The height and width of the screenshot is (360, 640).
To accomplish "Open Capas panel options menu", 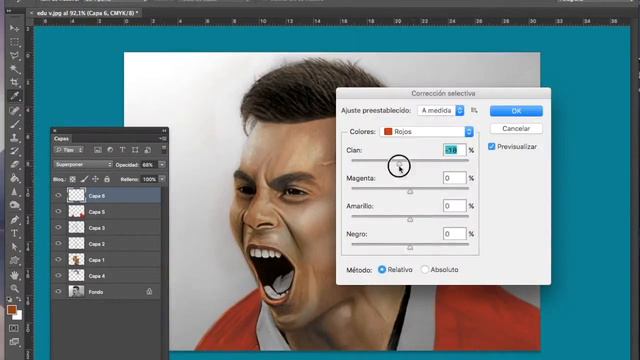I will click(x=163, y=139).
